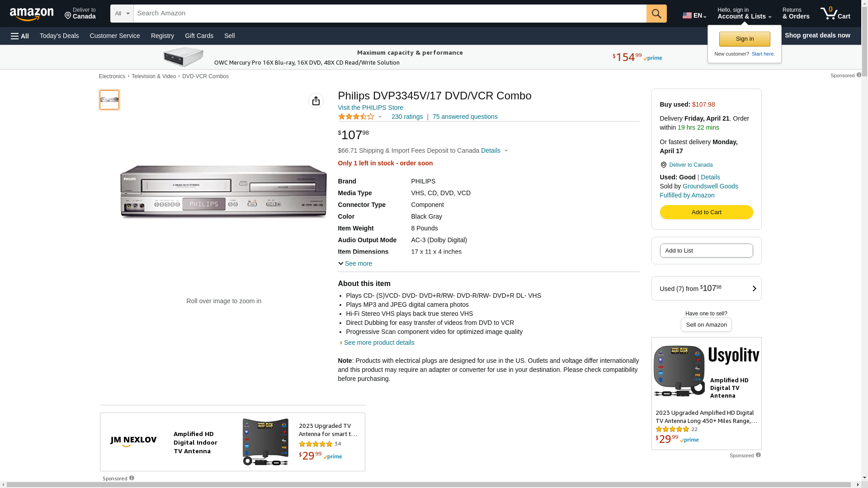Open Add to List dropdown
Screen dimensions: 868x488
click(x=706, y=251)
